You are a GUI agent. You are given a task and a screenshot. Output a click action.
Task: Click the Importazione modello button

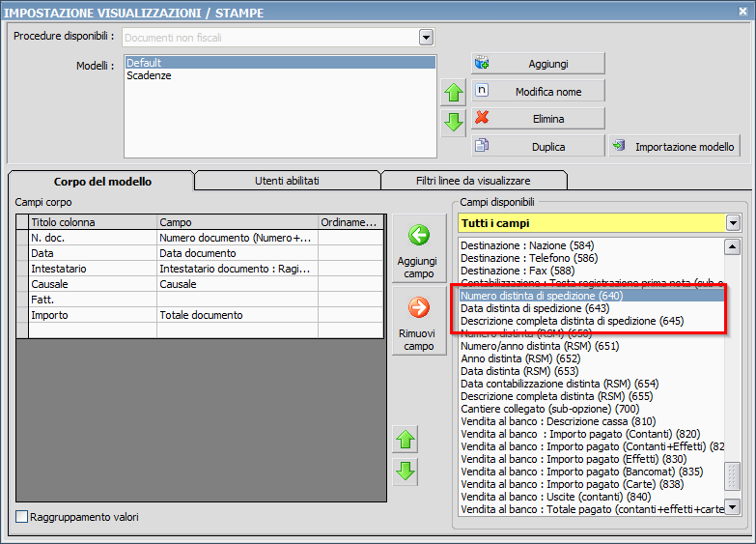(x=675, y=146)
